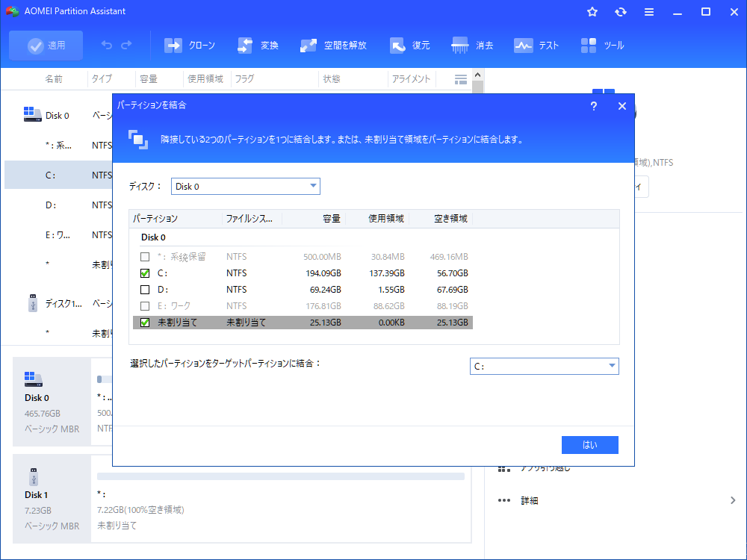Click the undo arrow icon
This screenshot has height=560, width=747.
[x=107, y=46]
